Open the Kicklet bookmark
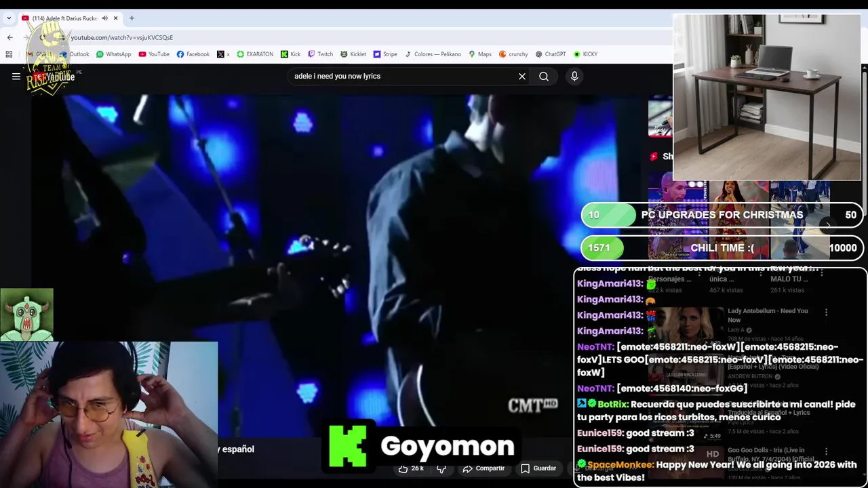Screen dimensions: 868x488 (x=353, y=54)
